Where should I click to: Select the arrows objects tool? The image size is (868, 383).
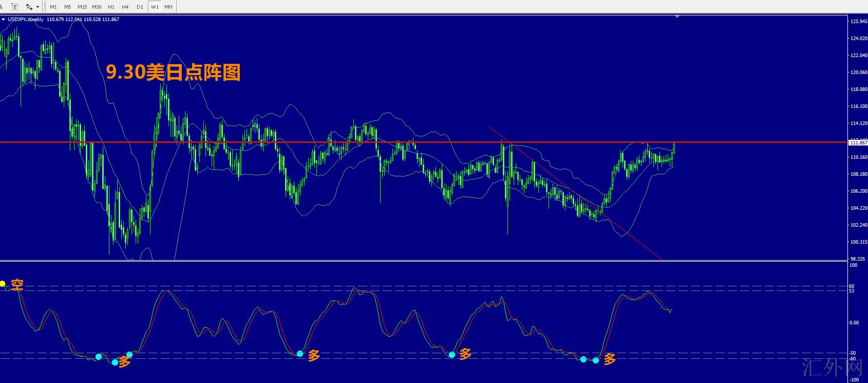29,7
